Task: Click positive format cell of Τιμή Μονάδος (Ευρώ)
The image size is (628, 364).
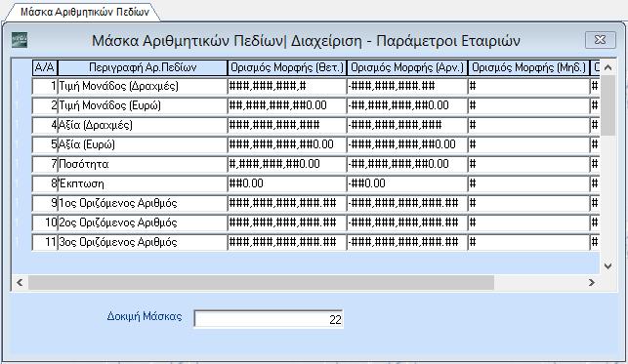Action: [x=287, y=105]
